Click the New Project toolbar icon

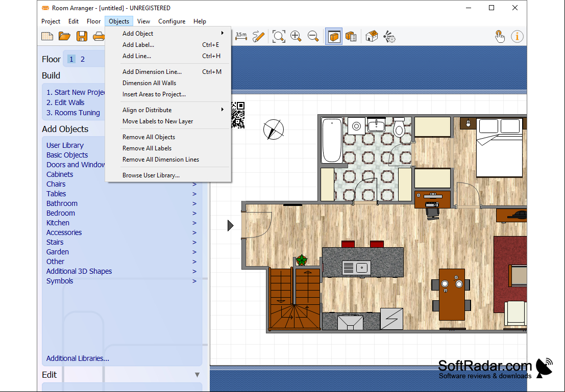47,36
